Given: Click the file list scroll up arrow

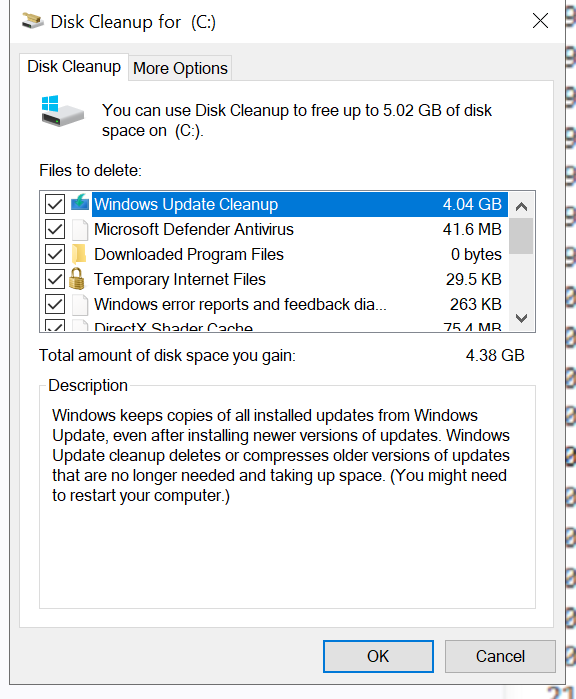Looking at the screenshot, I should point(521,206).
